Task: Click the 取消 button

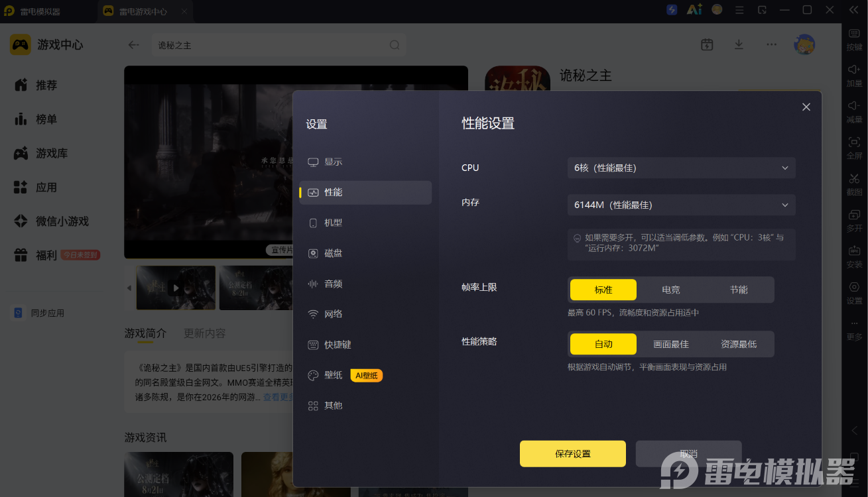Action: (688, 454)
